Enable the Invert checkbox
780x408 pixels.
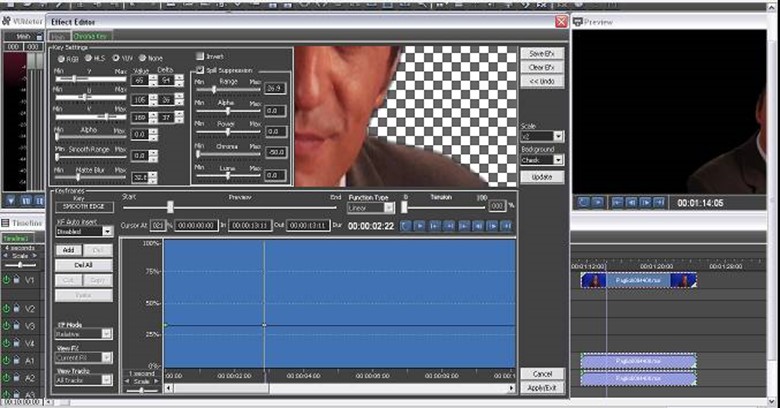point(200,56)
